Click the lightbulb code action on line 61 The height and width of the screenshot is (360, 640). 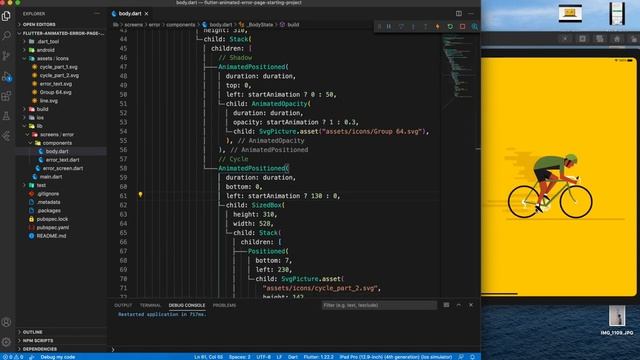140,195
